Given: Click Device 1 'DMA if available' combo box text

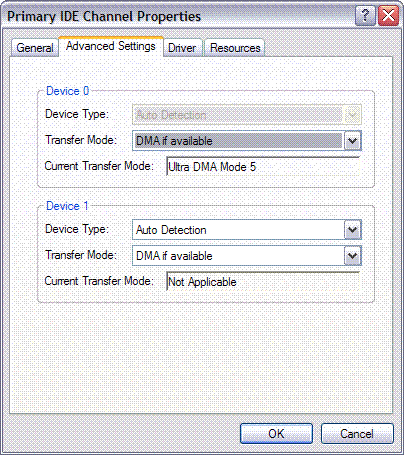Looking at the screenshot, I should pyautogui.click(x=174, y=256).
